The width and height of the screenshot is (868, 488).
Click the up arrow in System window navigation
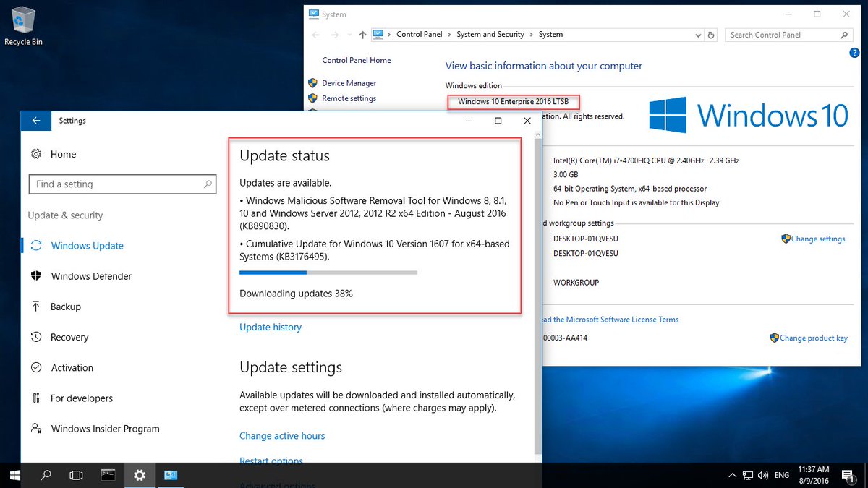(x=362, y=35)
